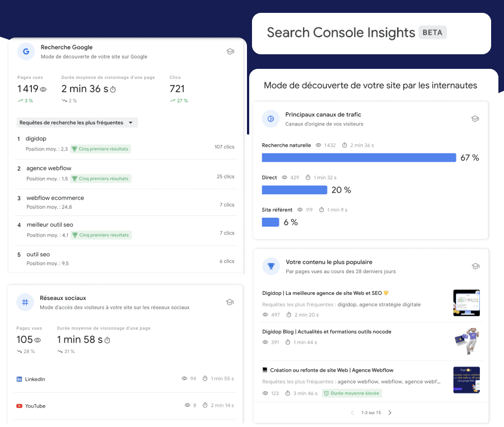
Task: Click the BETA badge next to Search Console Insights
Action: click(x=433, y=32)
